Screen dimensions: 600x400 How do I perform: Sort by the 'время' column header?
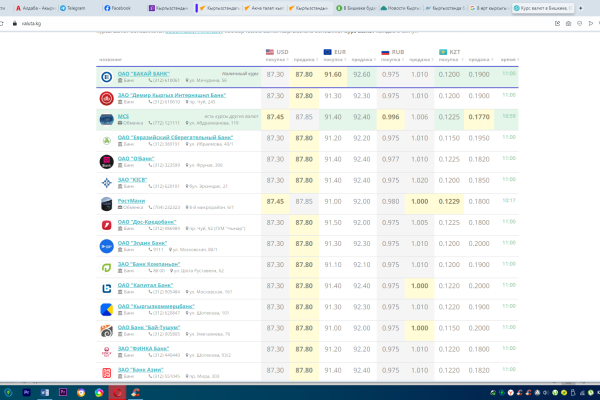click(509, 60)
